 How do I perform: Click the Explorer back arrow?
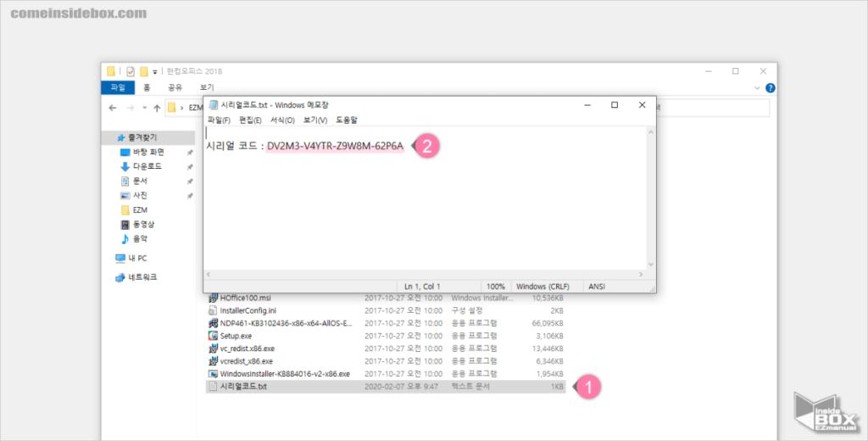pos(113,108)
